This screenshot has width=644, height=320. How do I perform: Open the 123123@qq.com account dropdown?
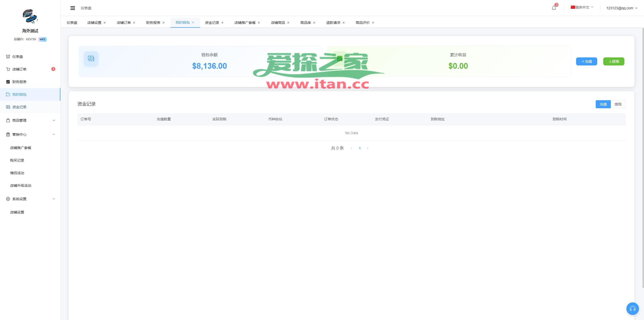tap(622, 8)
